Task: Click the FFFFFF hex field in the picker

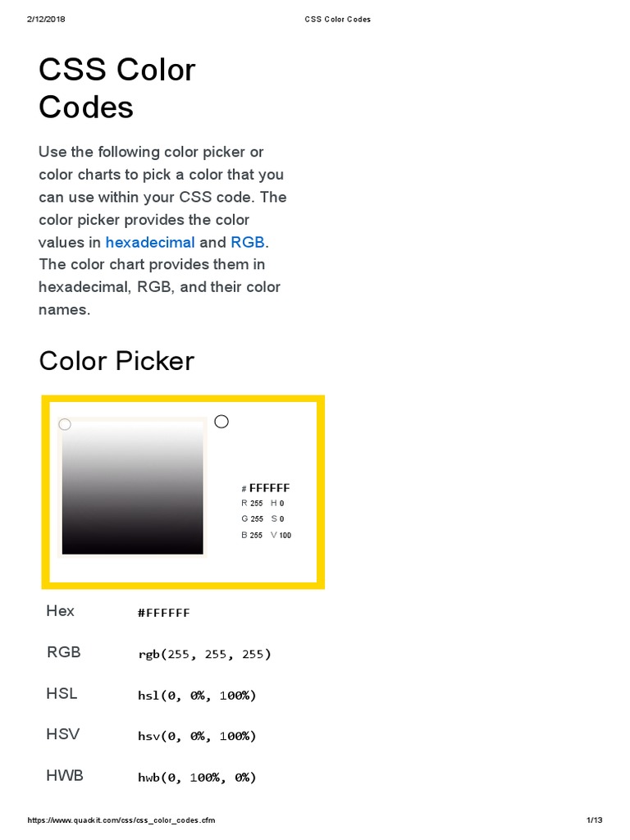Action: click(x=269, y=487)
